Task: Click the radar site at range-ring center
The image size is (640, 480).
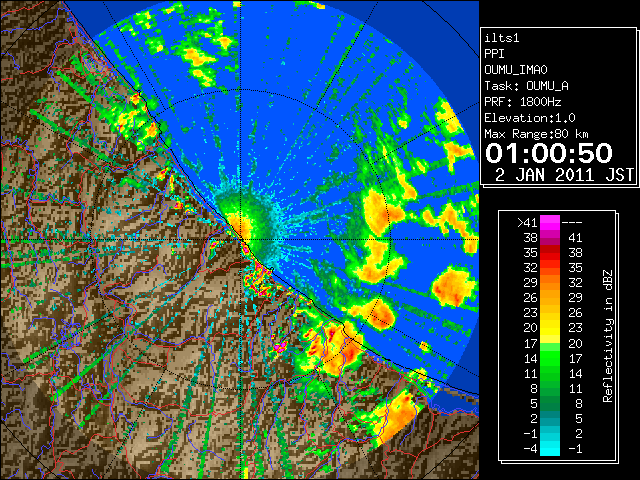Action: pos(241,239)
